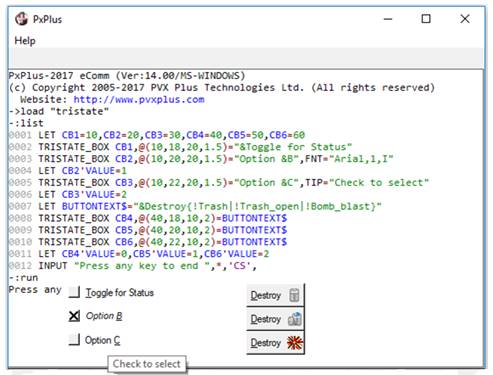Click the PxPlus title bar text
Screen dimensions: 493x375
[x=47, y=19]
